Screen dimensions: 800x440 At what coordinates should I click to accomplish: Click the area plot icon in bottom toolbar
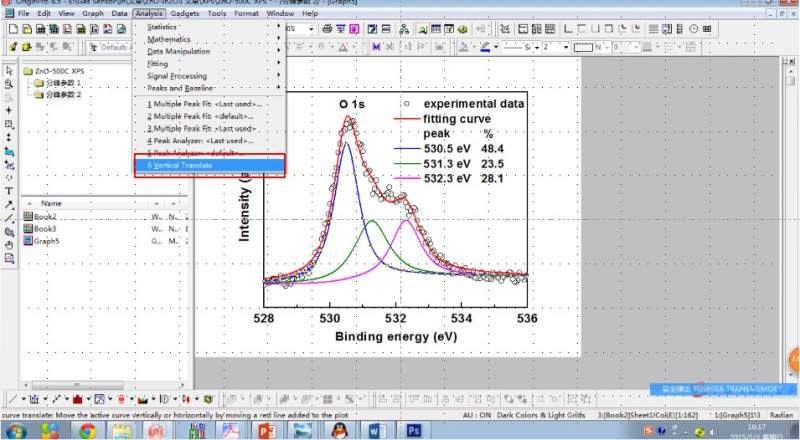point(143,399)
